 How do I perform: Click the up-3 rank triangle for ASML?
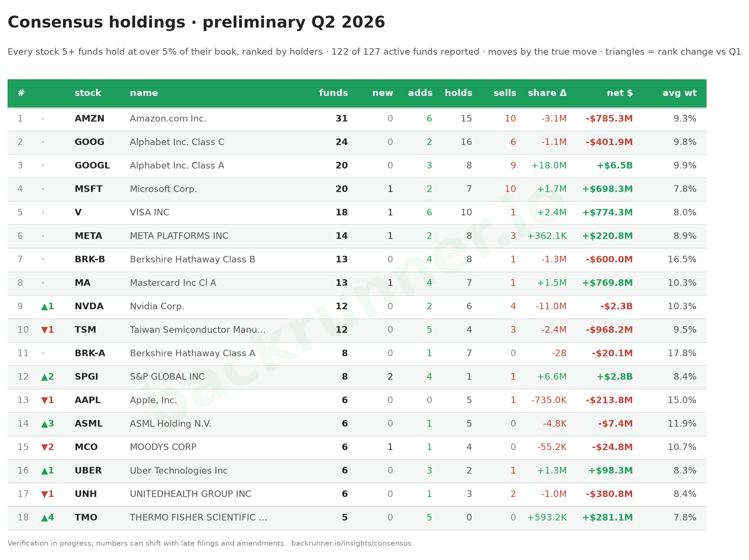click(x=48, y=424)
